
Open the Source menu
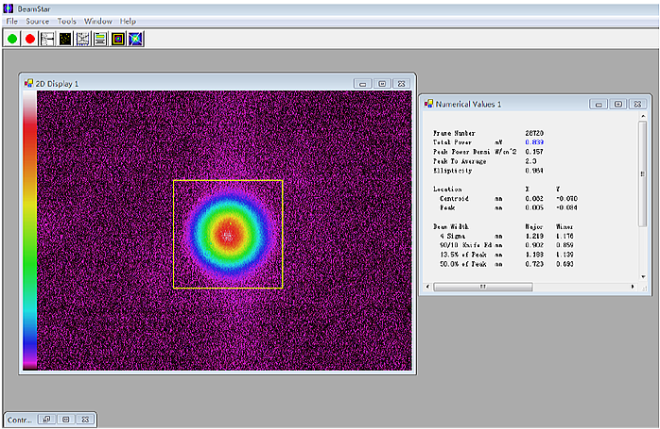coord(37,21)
